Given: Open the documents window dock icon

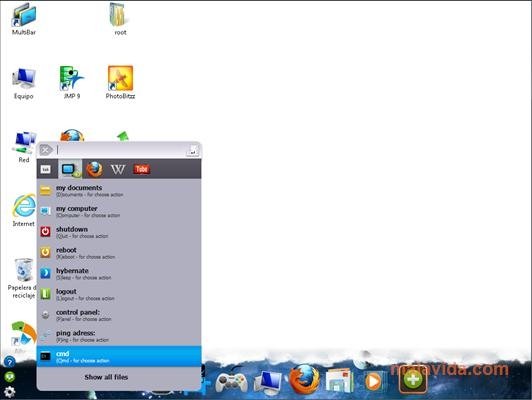Looking at the screenshot, I should point(339,381).
